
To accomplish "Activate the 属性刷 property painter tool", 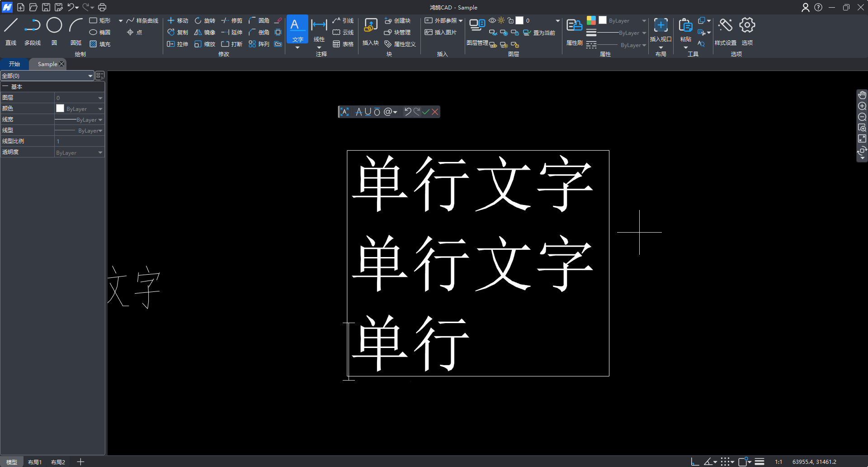I will point(574,31).
